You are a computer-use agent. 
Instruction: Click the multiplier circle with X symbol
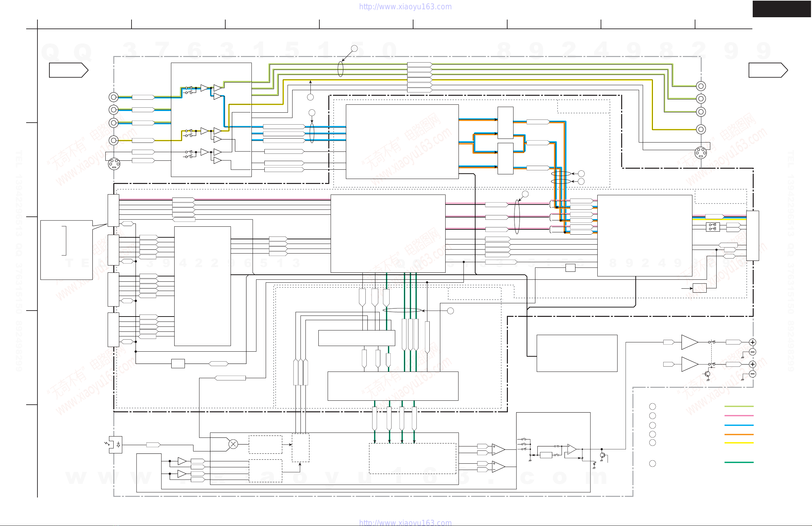[233, 444]
